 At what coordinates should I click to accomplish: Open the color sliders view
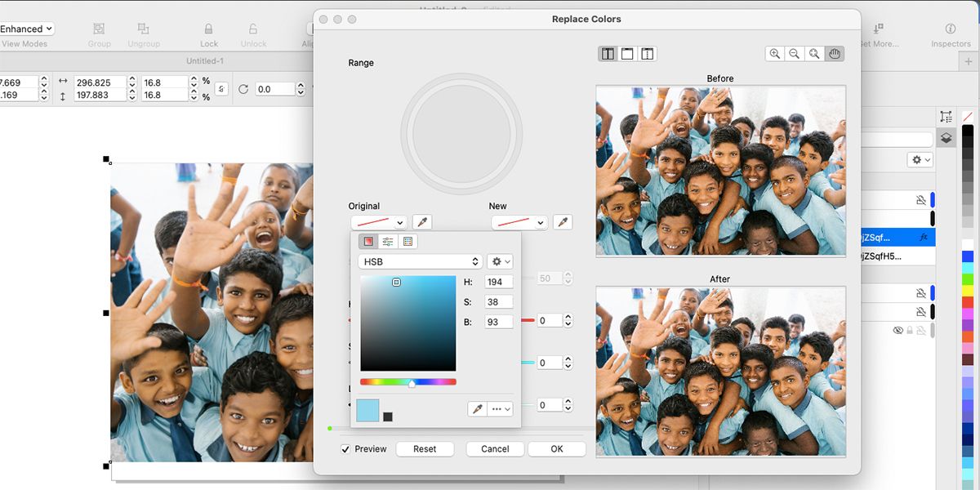(388, 242)
